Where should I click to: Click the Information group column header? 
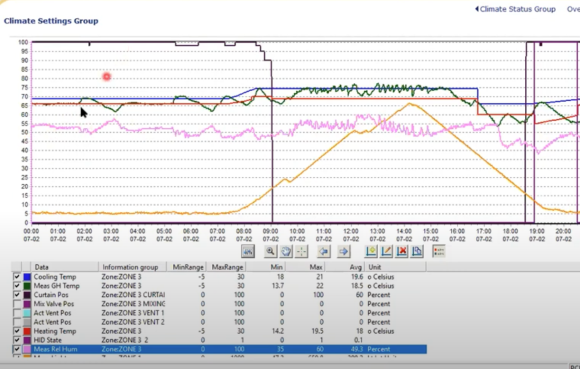point(132,267)
